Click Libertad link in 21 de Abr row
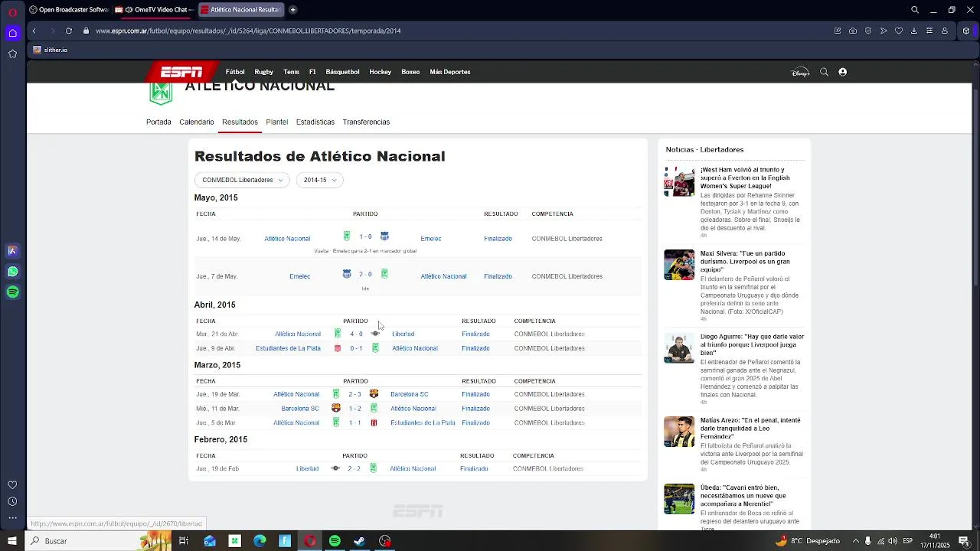The image size is (980, 551). point(403,334)
